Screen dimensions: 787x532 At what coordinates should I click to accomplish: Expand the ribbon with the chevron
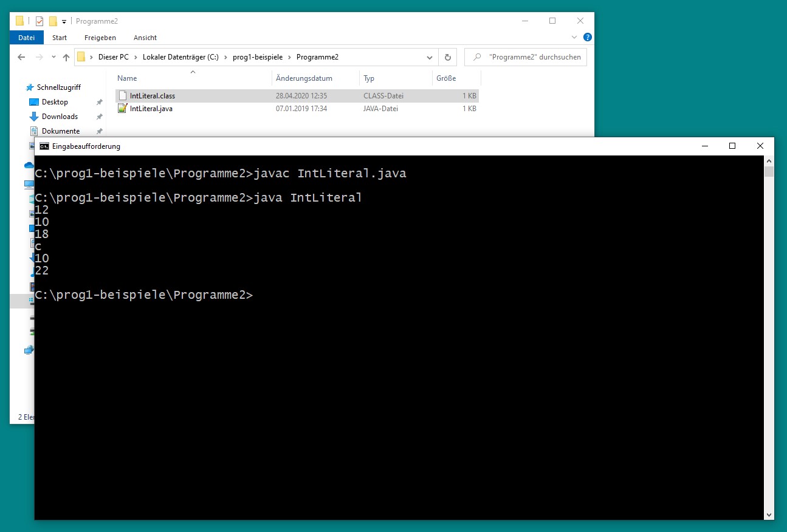pyautogui.click(x=575, y=37)
